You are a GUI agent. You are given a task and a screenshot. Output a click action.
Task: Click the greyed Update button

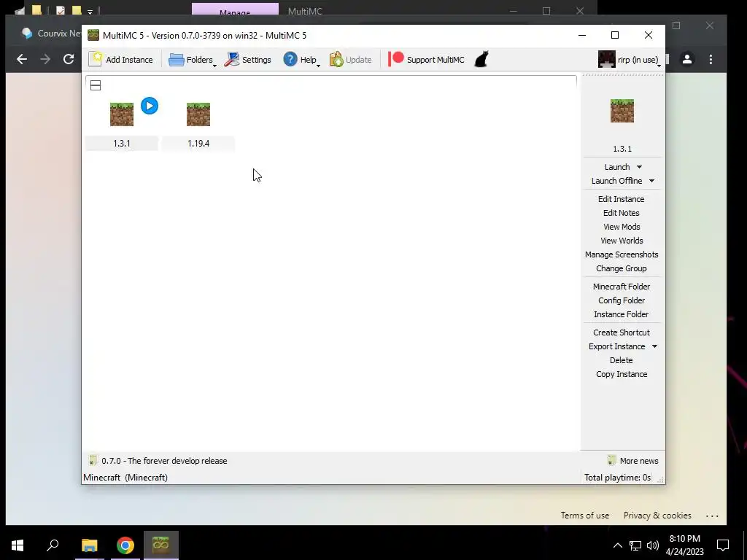351,60
